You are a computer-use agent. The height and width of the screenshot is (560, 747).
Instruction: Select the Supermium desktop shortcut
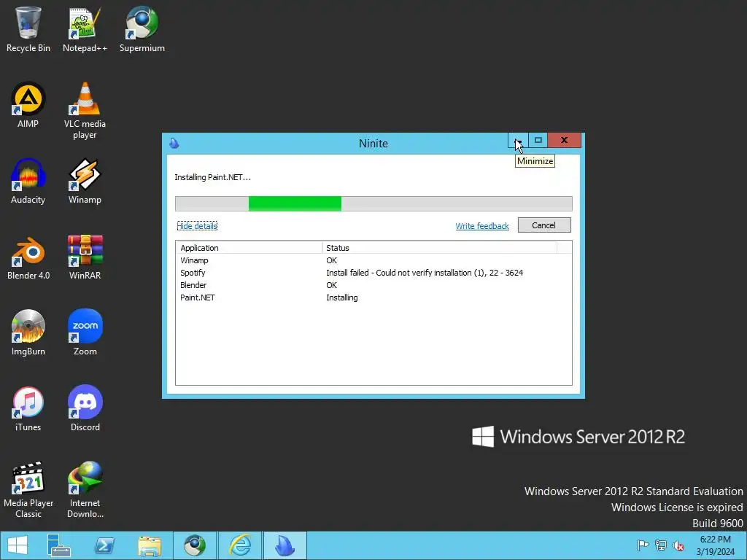(142, 29)
